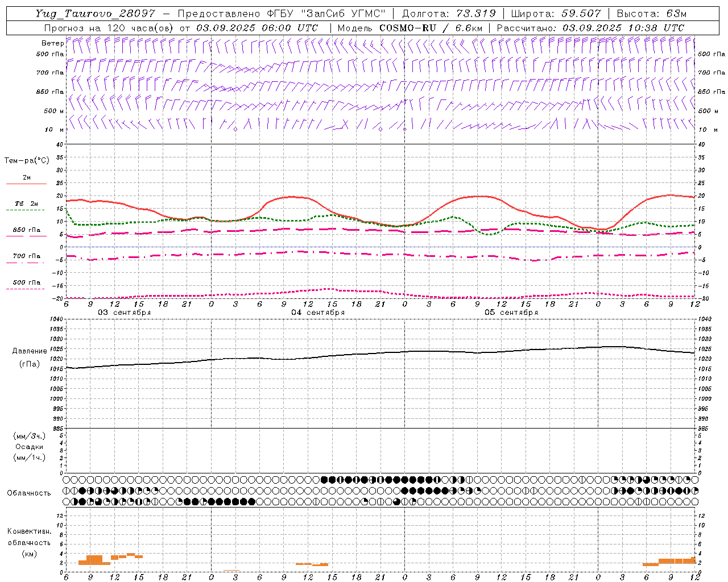Click the 05 сентября date label
The width and height of the screenshot is (728, 582).
(511, 313)
